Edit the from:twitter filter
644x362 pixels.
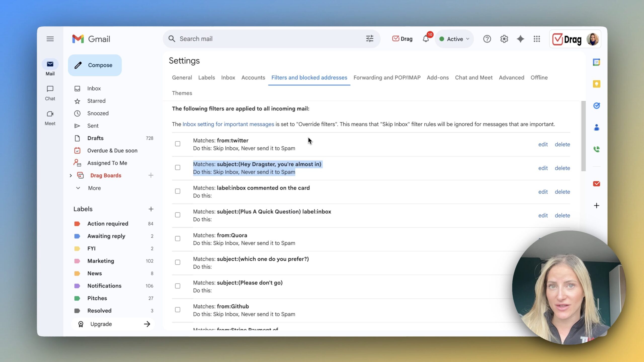(543, 144)
